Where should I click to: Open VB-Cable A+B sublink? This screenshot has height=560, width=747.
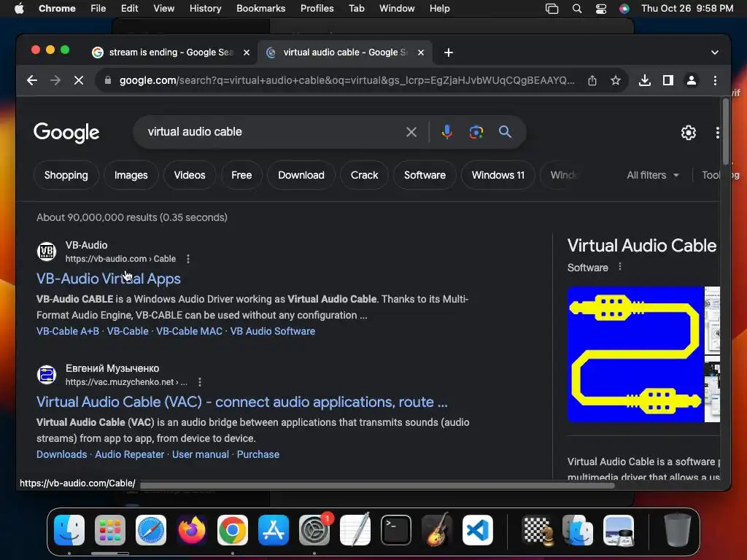(x=68, y=331)
